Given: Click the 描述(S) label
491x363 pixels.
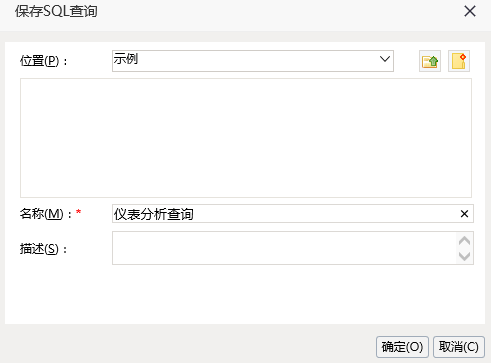Looking at the screenshot, I should tap(44, 249).
